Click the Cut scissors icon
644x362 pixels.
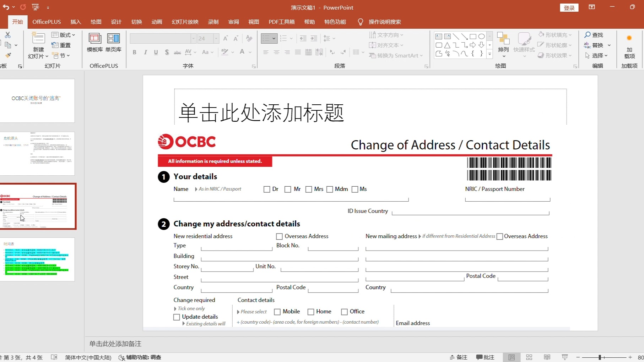pos(7,35)
